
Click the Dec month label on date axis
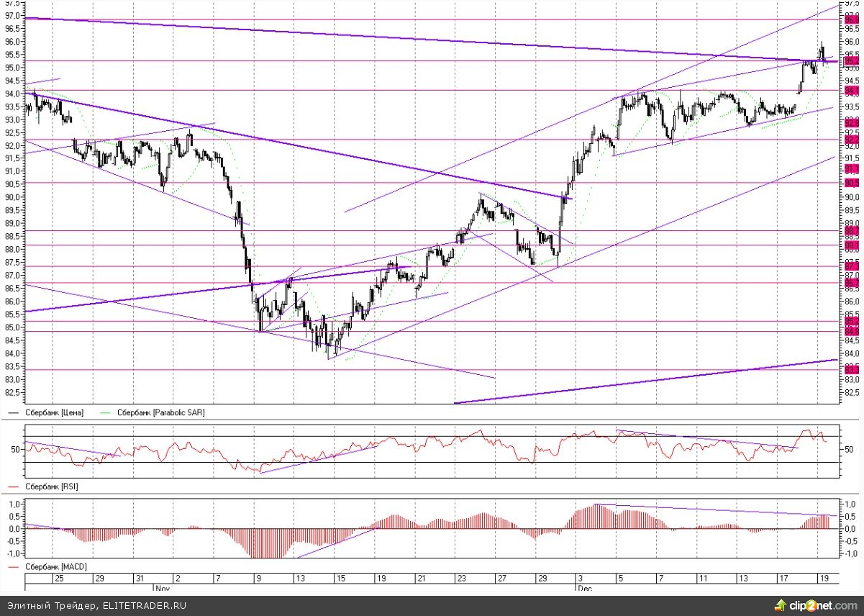coord(583,586)
